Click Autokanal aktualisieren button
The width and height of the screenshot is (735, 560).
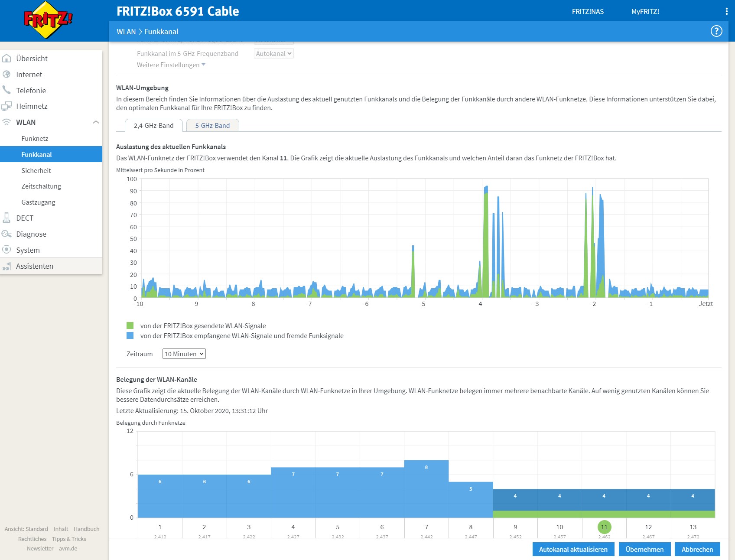pyautogui.click(x=573, y=549)
